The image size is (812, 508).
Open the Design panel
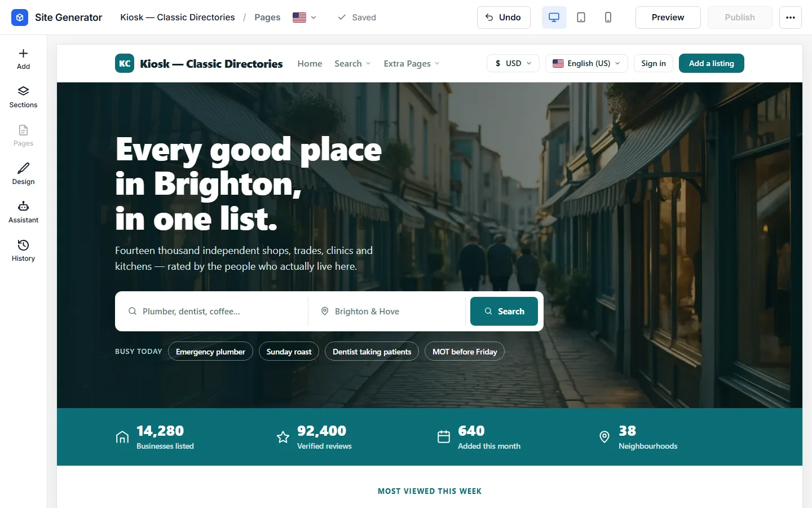click(x=23, y=174)
